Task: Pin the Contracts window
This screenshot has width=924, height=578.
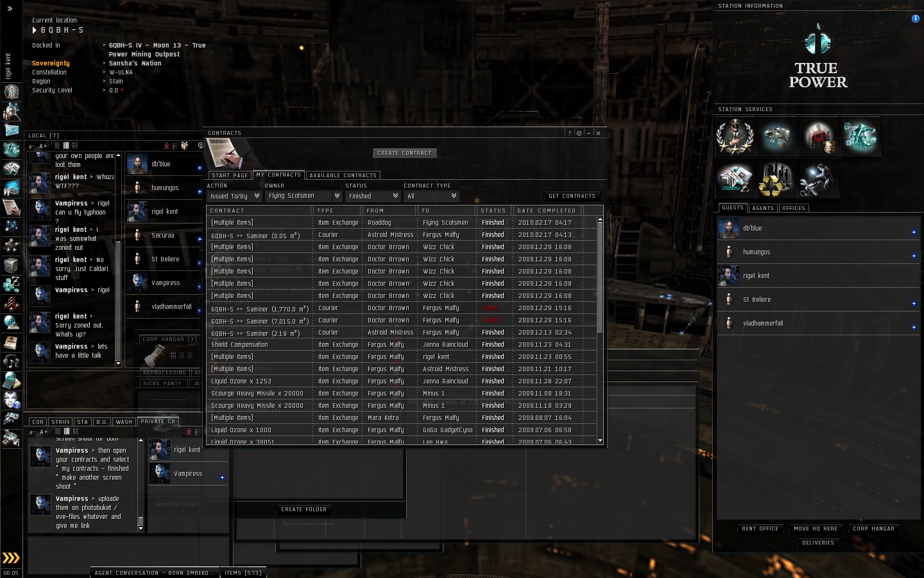Action: 579,133
